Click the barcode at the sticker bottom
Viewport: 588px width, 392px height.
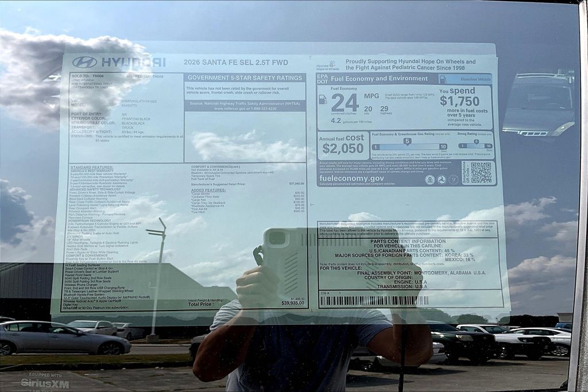coord(373,300)
